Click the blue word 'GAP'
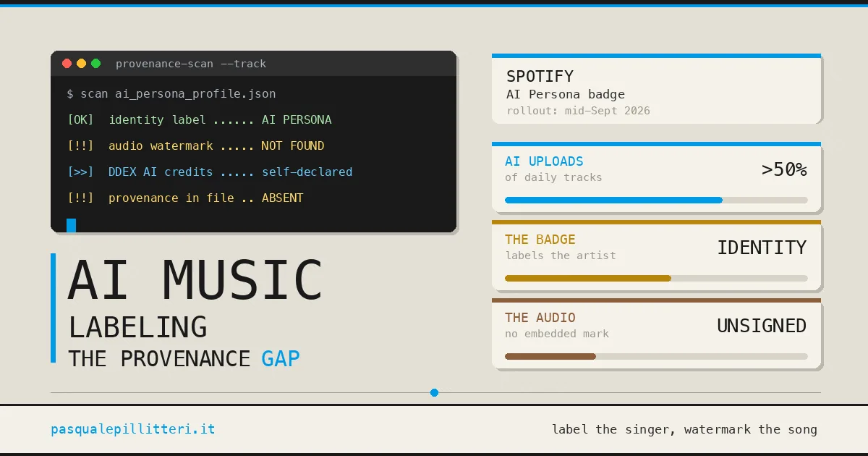The width and height of the screenshot is (868, 456). pyautogui.click(x=281, y=358)
